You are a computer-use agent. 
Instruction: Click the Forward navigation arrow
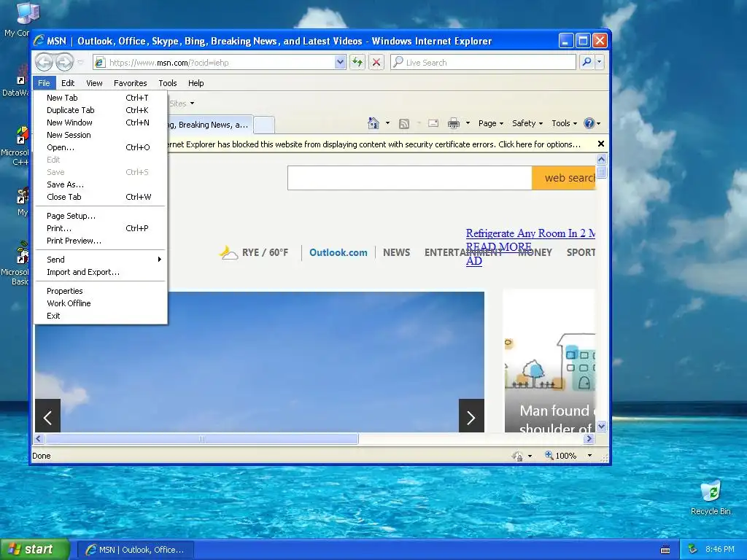(x=64, y=62)
